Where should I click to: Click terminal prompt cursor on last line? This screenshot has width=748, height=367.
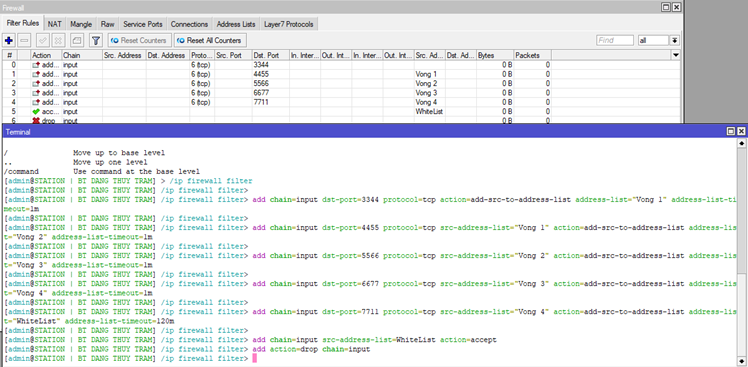click(x=254, y=358)
